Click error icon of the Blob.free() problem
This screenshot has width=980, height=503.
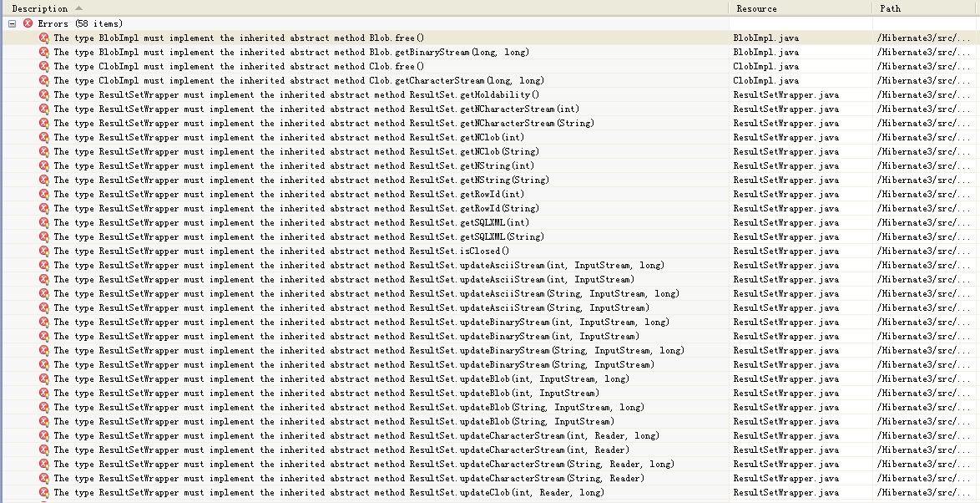(x=44, y=38)
